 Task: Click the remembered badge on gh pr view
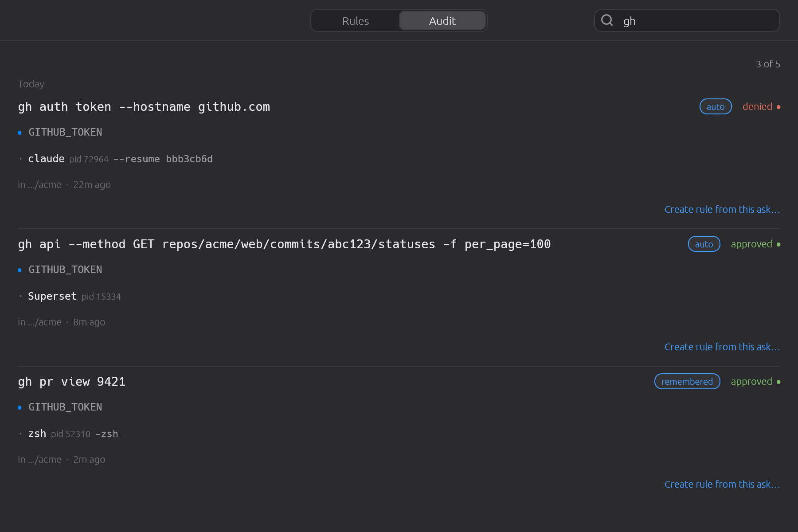(x=687, y=381)
